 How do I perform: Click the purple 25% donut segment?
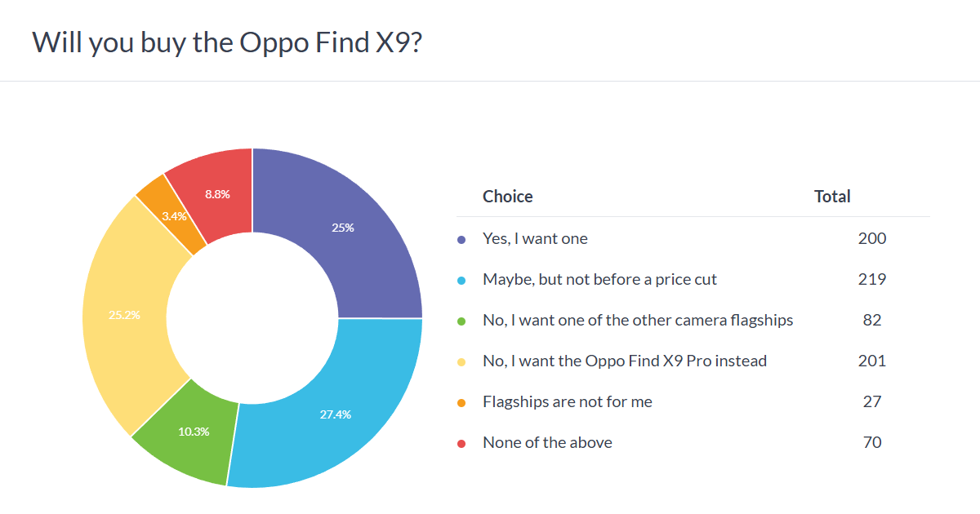[343, 228]
